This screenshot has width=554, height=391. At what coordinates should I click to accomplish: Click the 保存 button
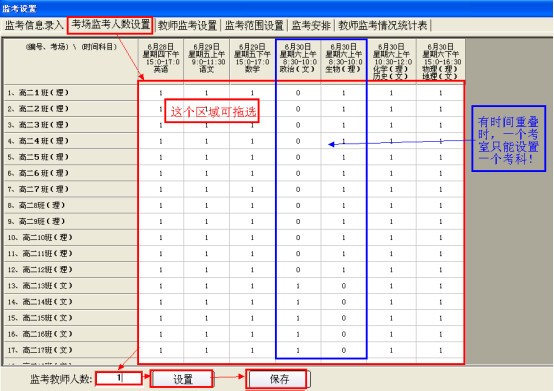(278, 379)
